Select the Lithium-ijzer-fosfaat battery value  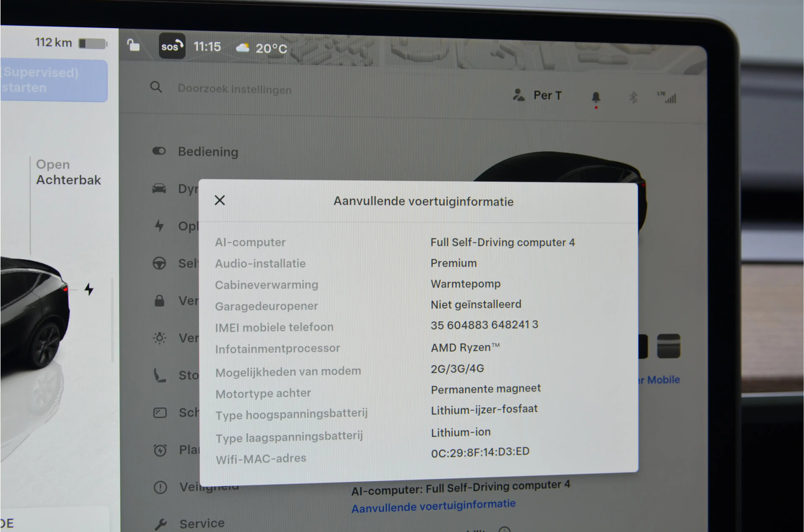coord(484,410)
